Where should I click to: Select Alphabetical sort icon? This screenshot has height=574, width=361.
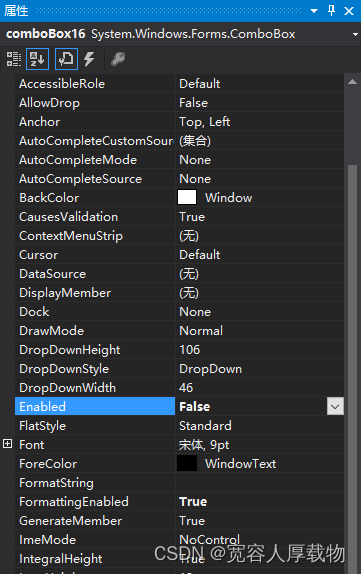(37, 59)
